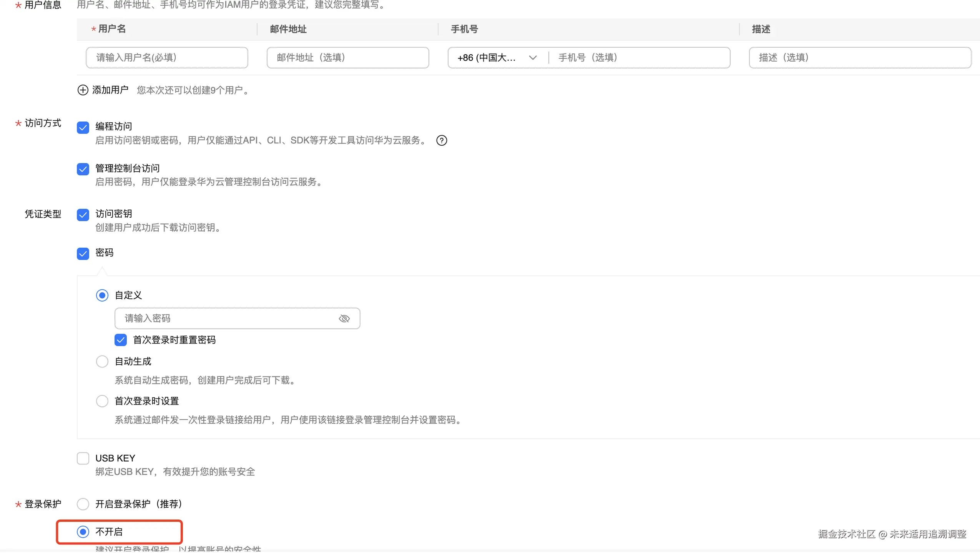Toggle the password visibility eye icon
Image resolution: width=980 pixels, height=553 pixels.
[x=344, y=318]
